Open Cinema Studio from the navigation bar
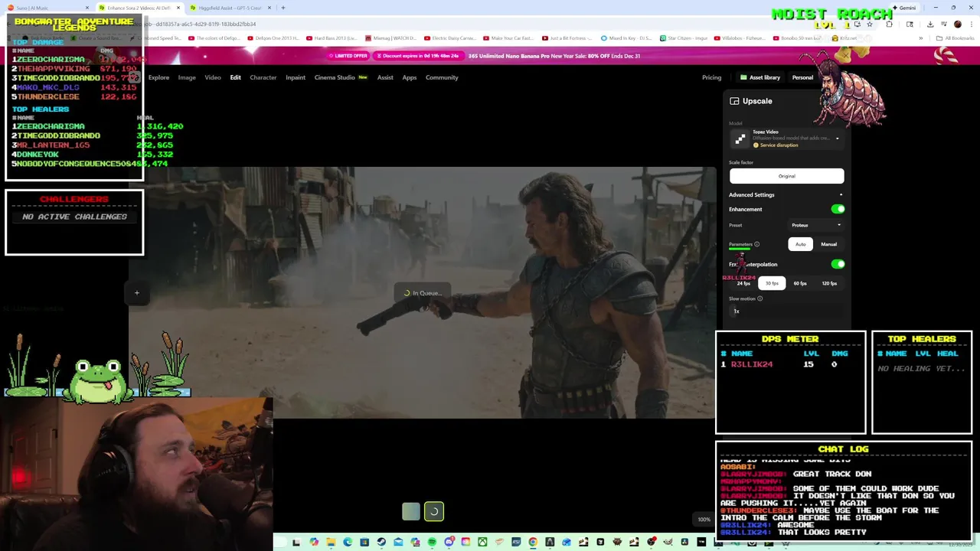 click(341, 77)
